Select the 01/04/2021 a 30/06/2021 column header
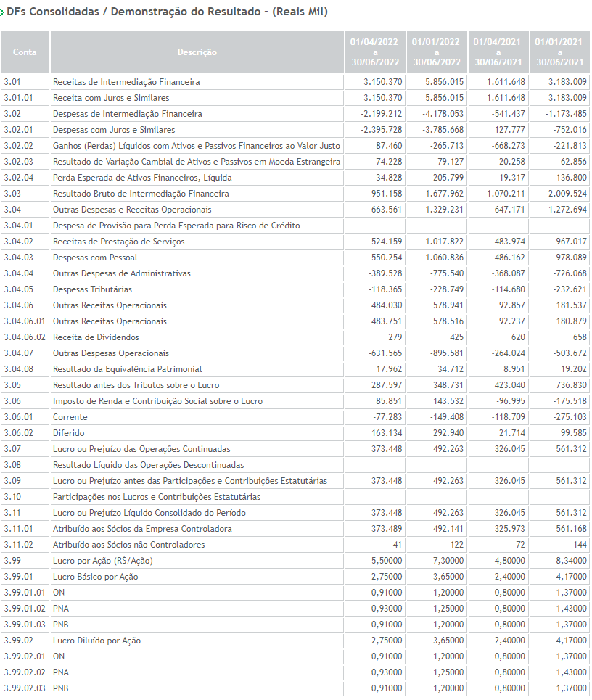The height and width of the screenshot is (700, 592). [498, 52]
